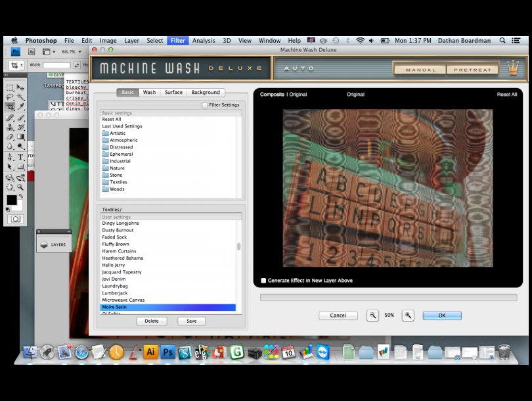Click Cancel in Machine Wash dialog
Image resolution: width=532 pixels, height=401 pixels.
tap(338, 316)
